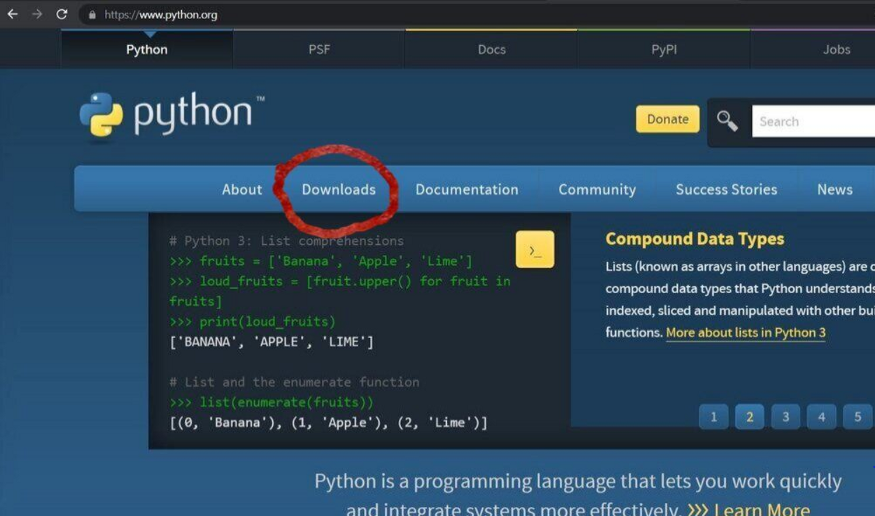Viewport: 875px width, 516px height.
Task: Reload the page with the refresh icon
Action: tap(61, 14)
